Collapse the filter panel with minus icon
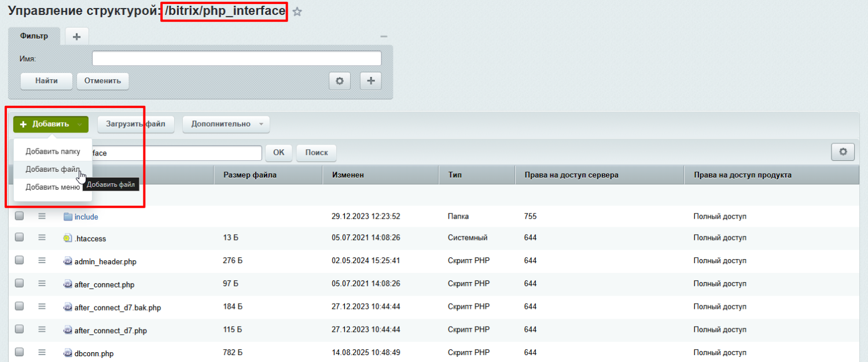 [383, 36]
